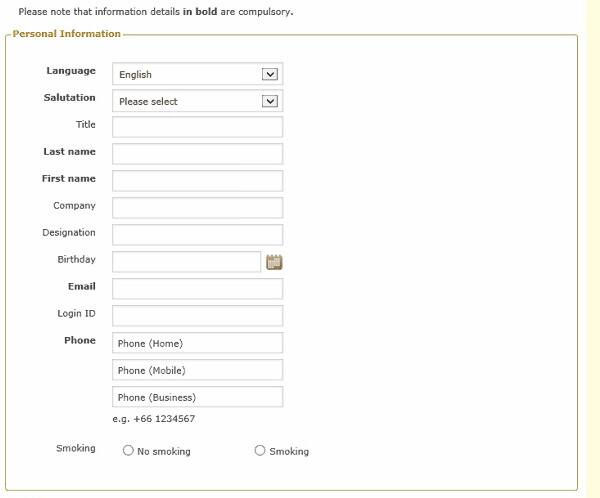Click the Birthday field label text

pos(76,259)
